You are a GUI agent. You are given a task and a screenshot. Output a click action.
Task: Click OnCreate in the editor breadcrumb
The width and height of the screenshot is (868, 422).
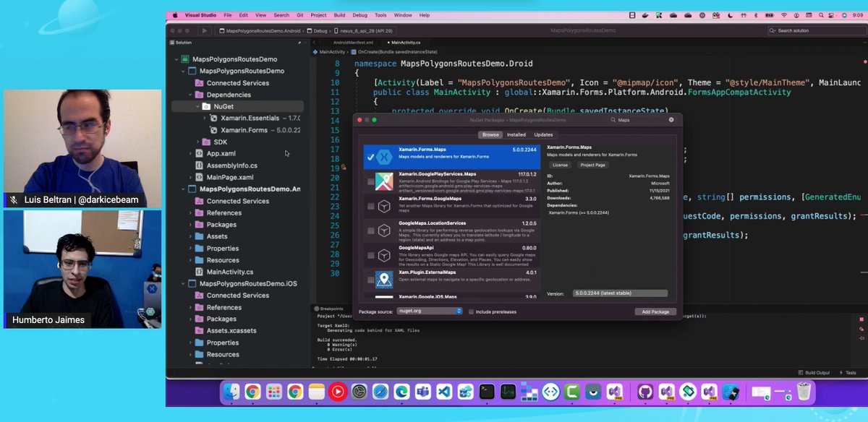click(397, 52)
